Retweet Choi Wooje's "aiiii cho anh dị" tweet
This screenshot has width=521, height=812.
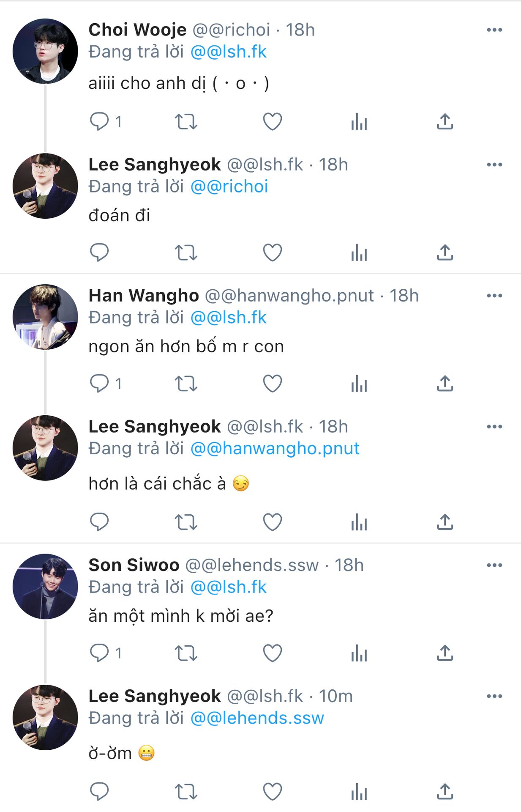[x=186, y=122]
